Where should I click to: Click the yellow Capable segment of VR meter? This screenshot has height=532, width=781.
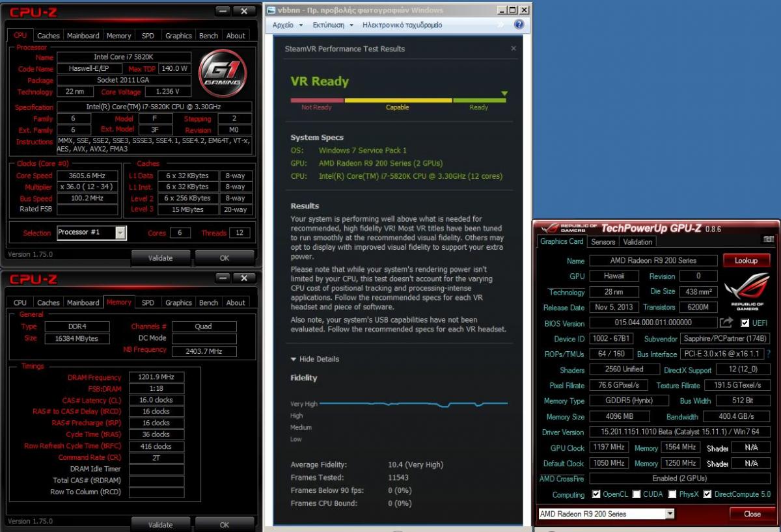398,101
